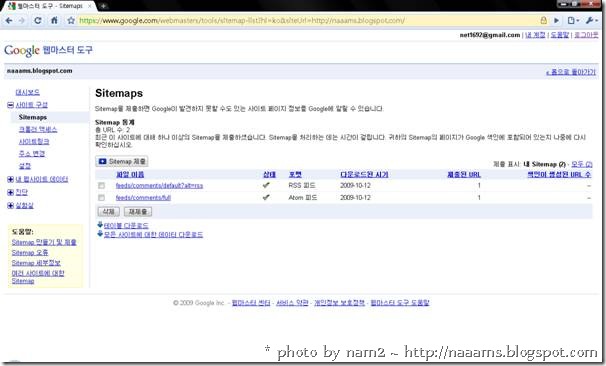
Task: Open first link after copyright in footer
Action: (x=251, y=303)
